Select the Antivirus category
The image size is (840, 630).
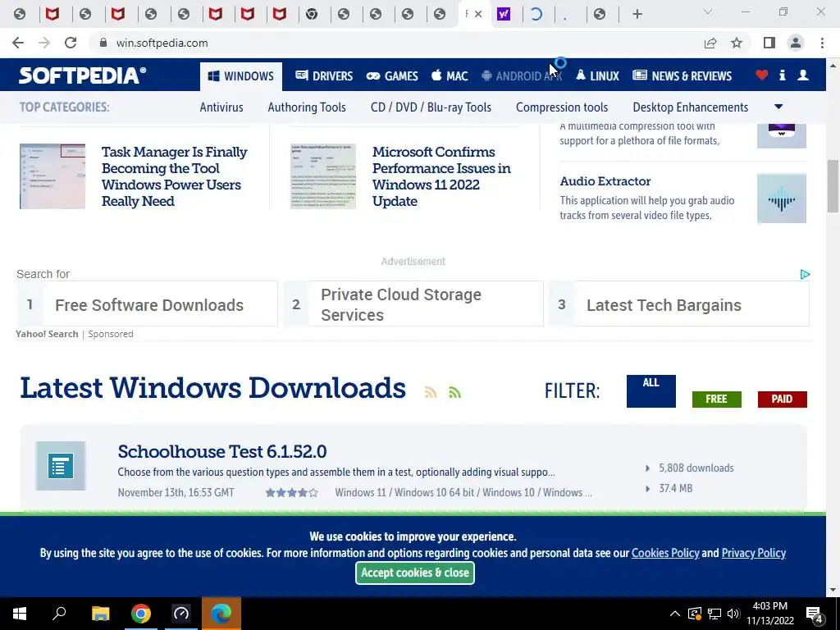[221, 107]
